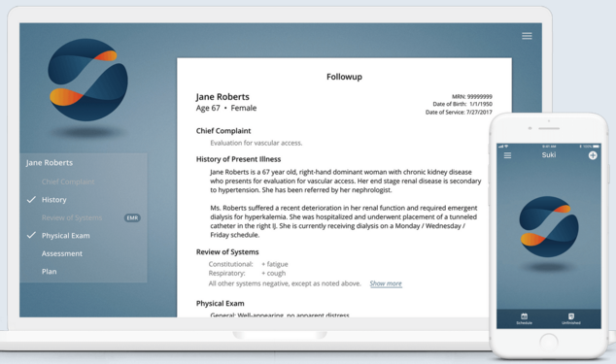Click the MRN: 99999999 text
The image size is (616, 364).
tap(472, 97)
